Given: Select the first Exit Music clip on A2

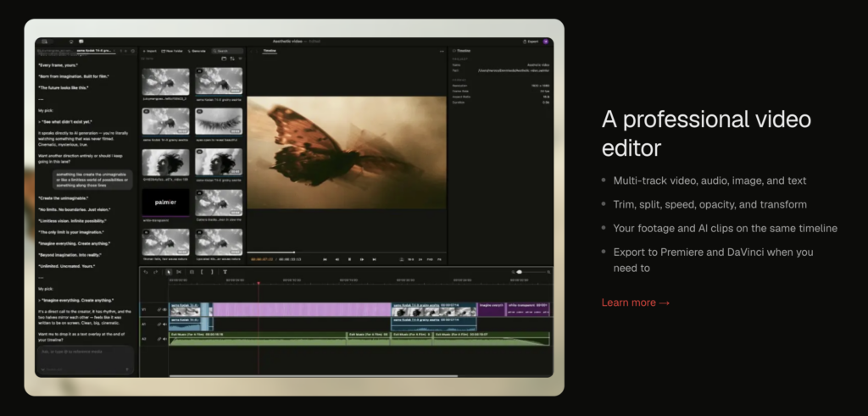Looking at the screenshot, I should tap(258, 339).
